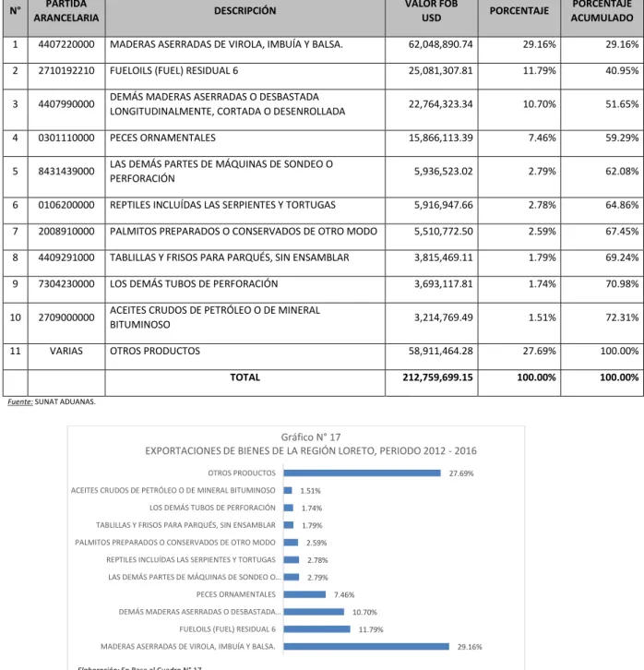Click chart axis label PALMITOS PREPARADOS O CONSERVADOS

point(175,543)
